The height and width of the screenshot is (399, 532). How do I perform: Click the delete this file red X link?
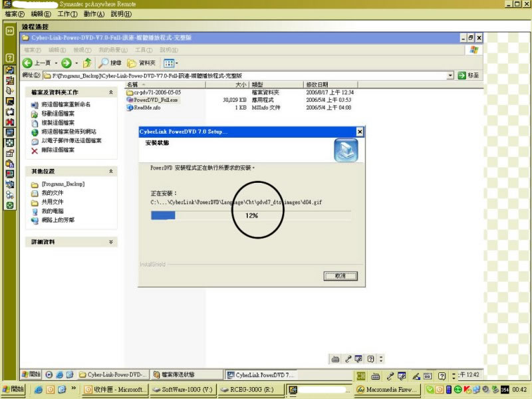coord(57,150)
